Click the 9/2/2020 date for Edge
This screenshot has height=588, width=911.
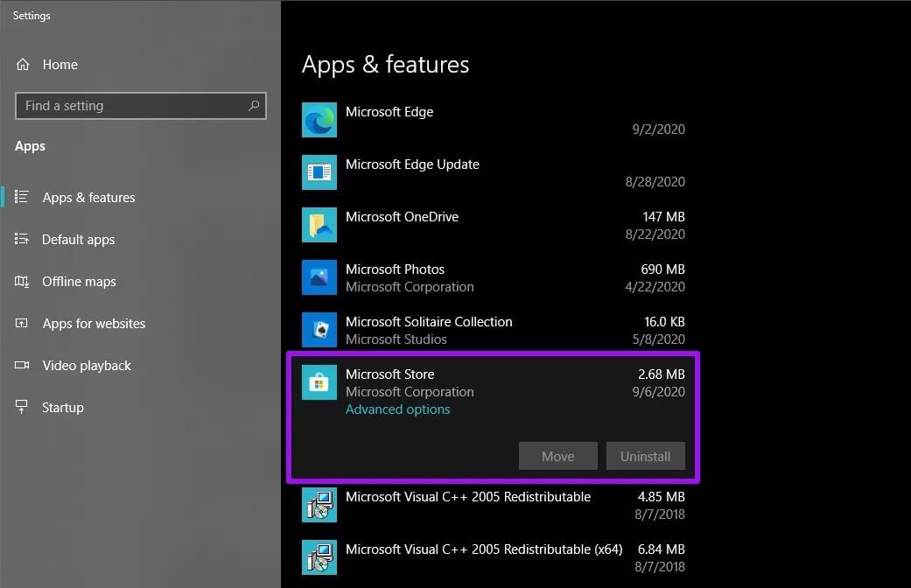point(658,129)
